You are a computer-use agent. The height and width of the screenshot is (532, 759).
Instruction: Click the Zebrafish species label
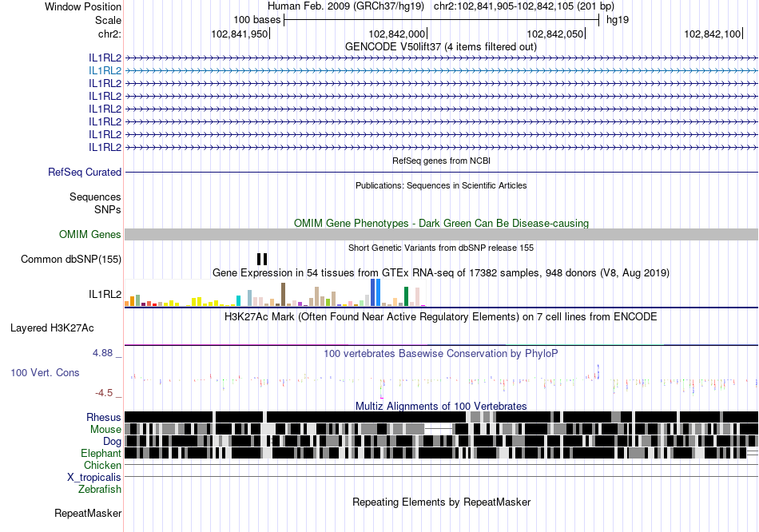tap(100, 490)
